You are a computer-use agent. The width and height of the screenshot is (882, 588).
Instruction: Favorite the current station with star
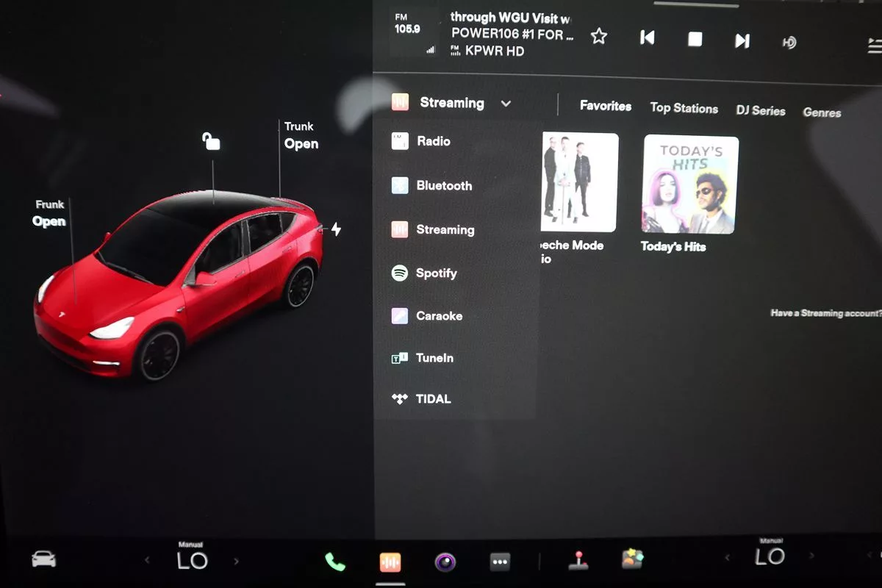coord(599,37)
